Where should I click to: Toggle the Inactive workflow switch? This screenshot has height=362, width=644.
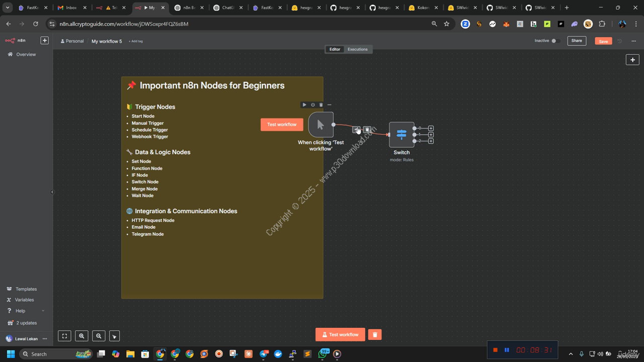click(x=555, y=41)
